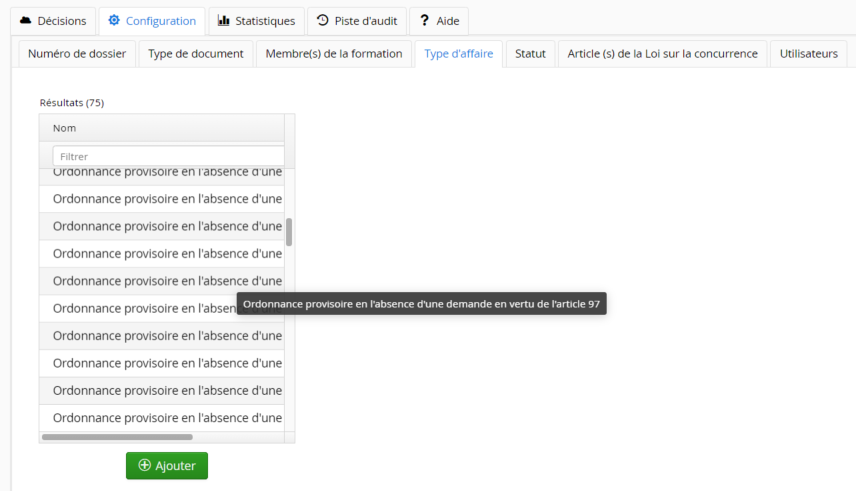856x491 pixels.
Task: Click the Nom column header
Action: [160, 128]
